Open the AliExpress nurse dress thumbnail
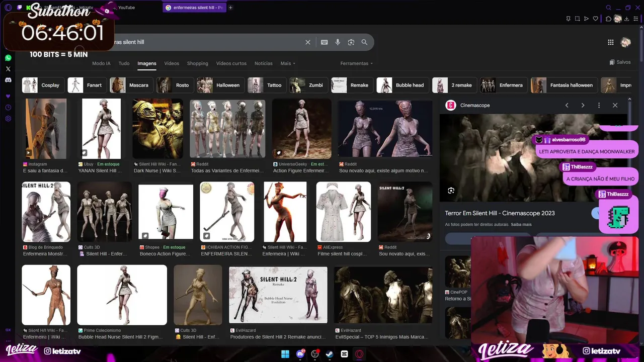This screenshot has width=644, height=362. coord(344,212)
